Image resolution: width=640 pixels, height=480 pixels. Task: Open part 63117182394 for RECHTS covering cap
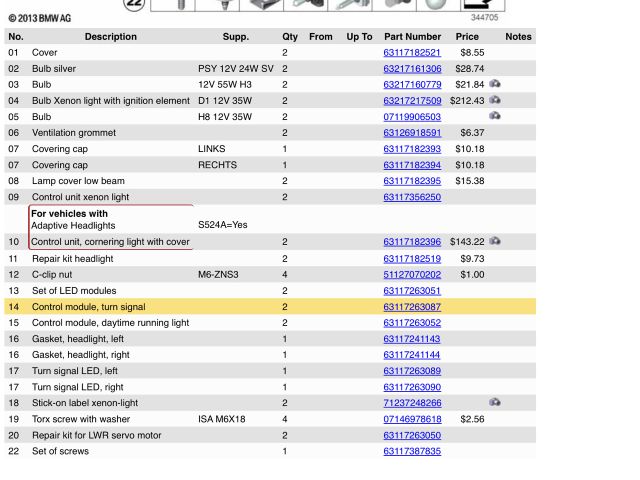[412, 165]
